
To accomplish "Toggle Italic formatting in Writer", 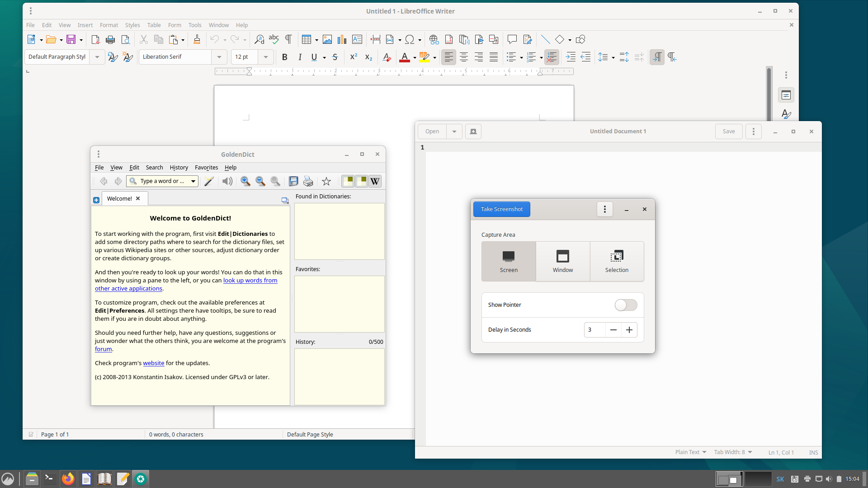I will tap(300, 57).
